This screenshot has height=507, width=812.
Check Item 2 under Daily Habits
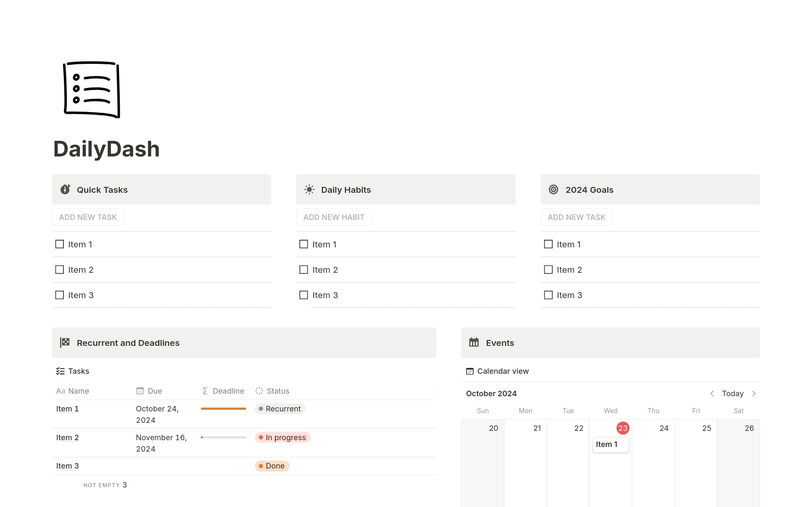[303, 269]
